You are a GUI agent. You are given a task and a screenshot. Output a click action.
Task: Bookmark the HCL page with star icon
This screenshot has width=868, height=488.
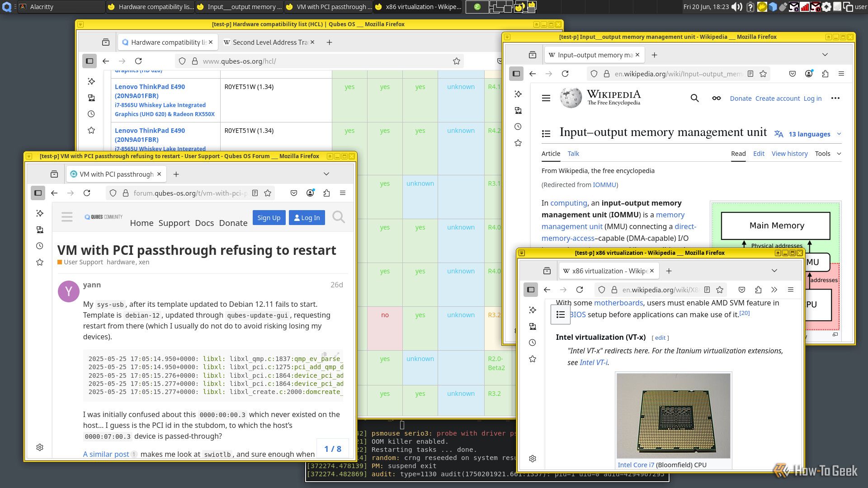(457, 61)
